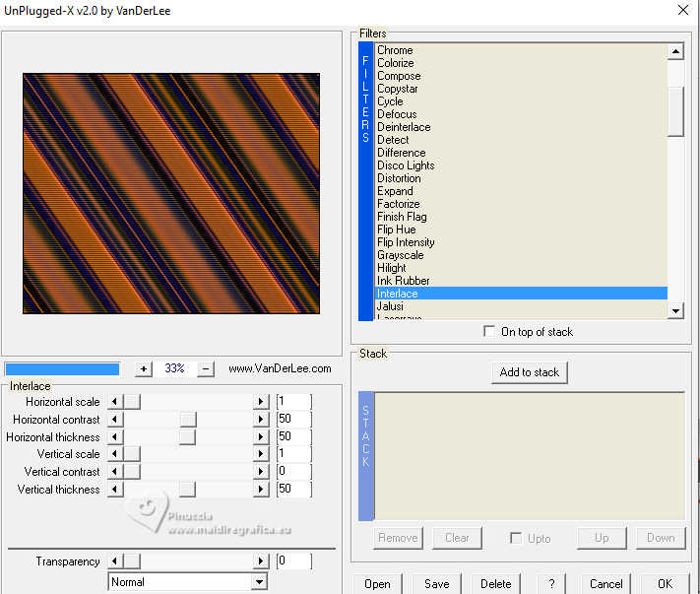Open the Normal blend mode dropdown
Image resolution: width=700 pixels, height=594 pixels.
(x=259, y=582)
